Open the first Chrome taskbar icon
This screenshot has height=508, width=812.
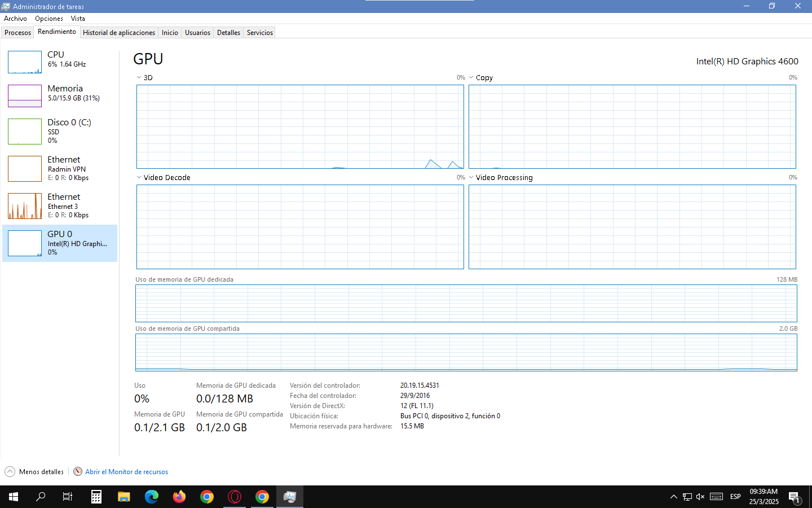click(207, 497)
